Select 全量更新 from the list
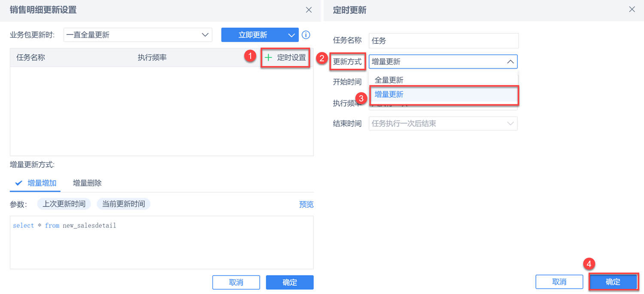Image resolution: width=644 pixels, height=294 pixels. pos(389,80)
